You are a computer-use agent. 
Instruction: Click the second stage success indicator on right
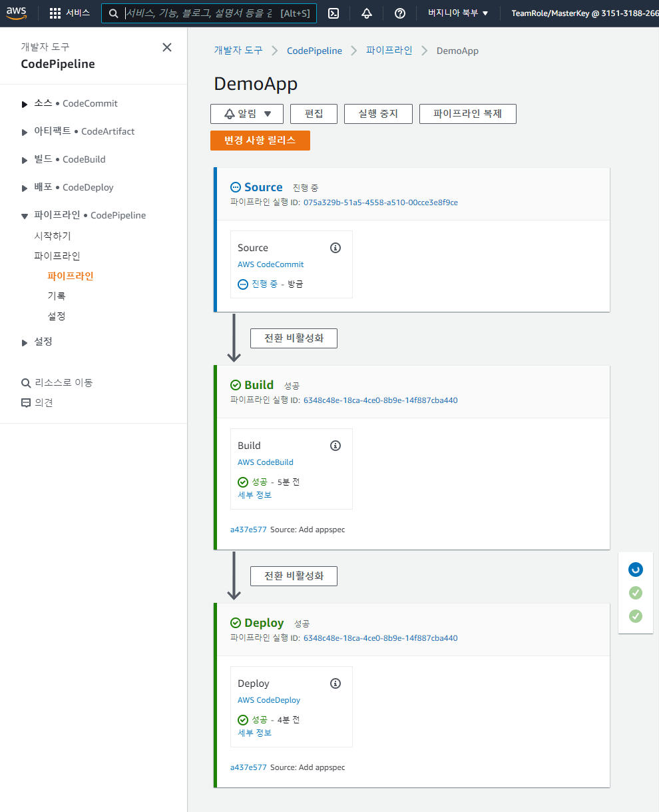(x=636, y=593)
